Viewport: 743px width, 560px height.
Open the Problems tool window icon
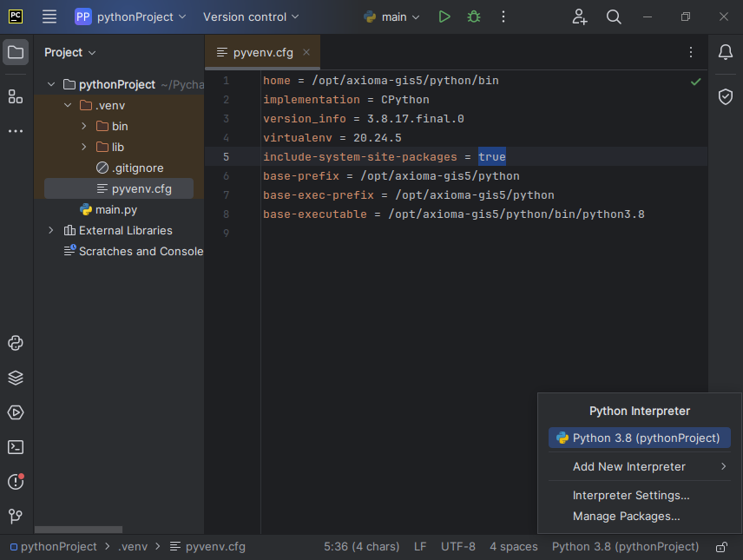pos(16,482)
